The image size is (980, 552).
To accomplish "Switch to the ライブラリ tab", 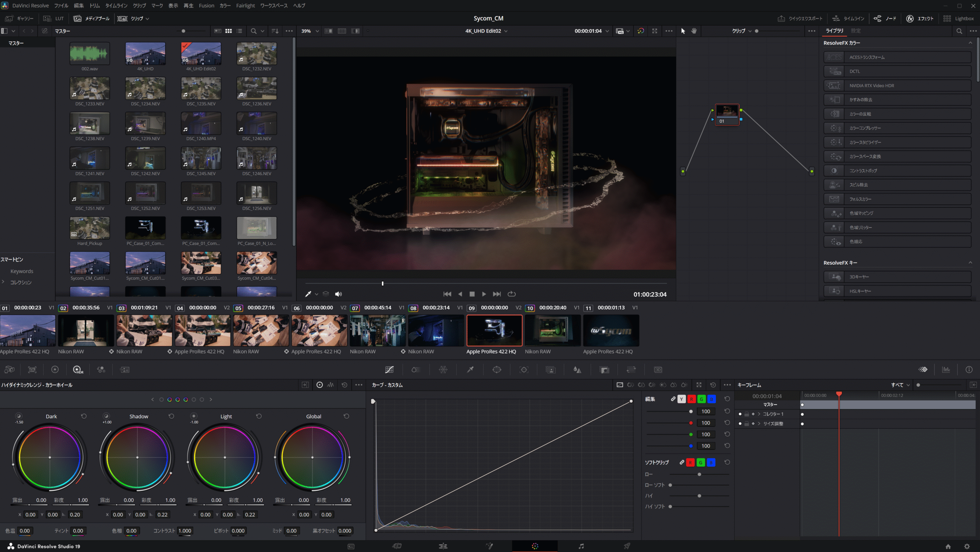I will pyautogui.click(x=835, y=31).
